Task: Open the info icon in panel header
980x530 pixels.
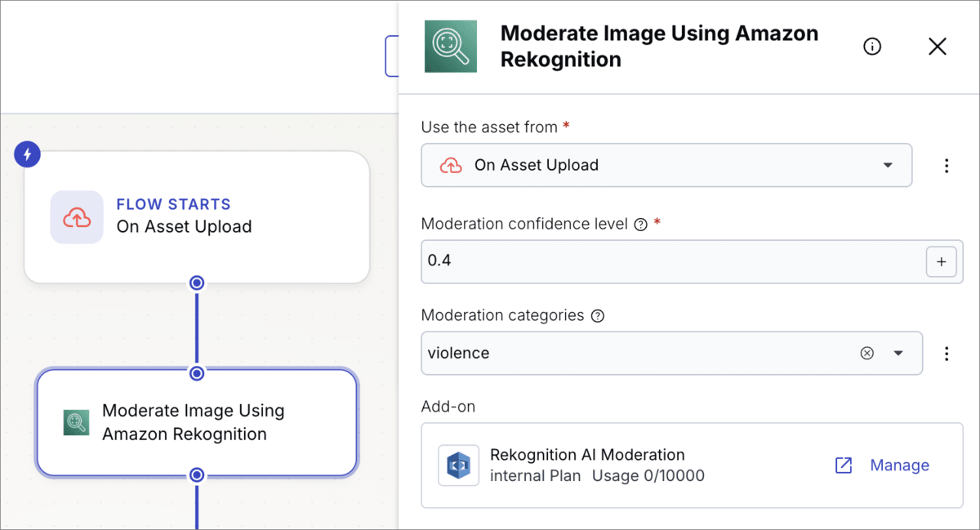Action: pos(872,47)
